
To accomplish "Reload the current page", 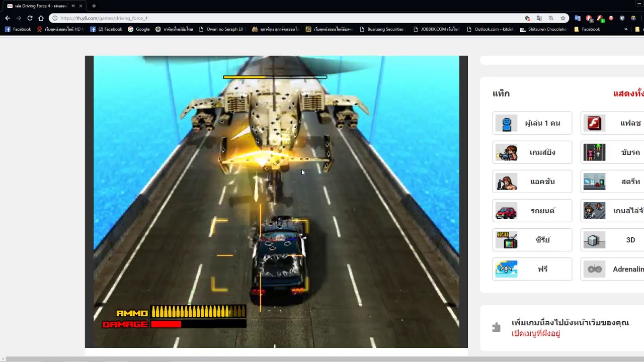I will pyautogui.click(x=30, y=18).
